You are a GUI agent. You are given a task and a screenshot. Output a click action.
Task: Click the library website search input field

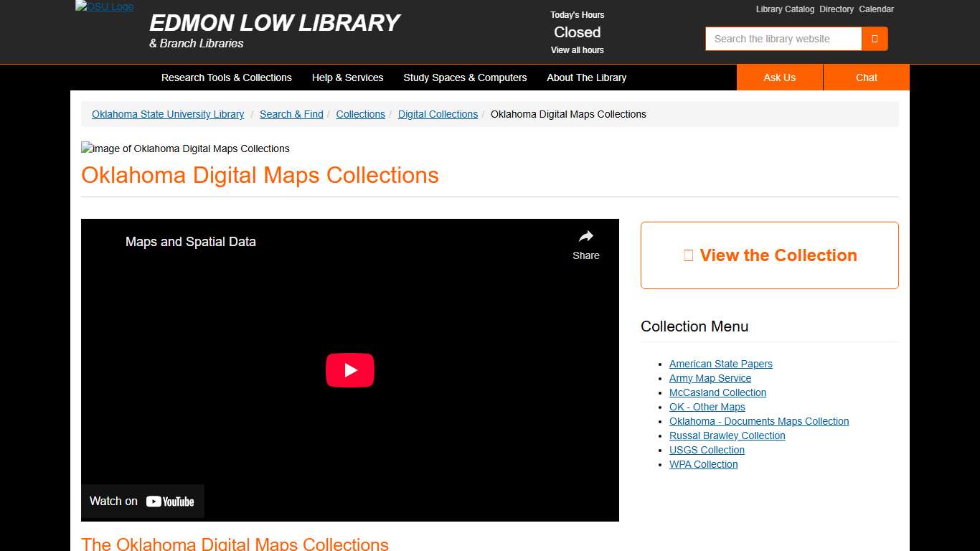click(x=783, y=39)
